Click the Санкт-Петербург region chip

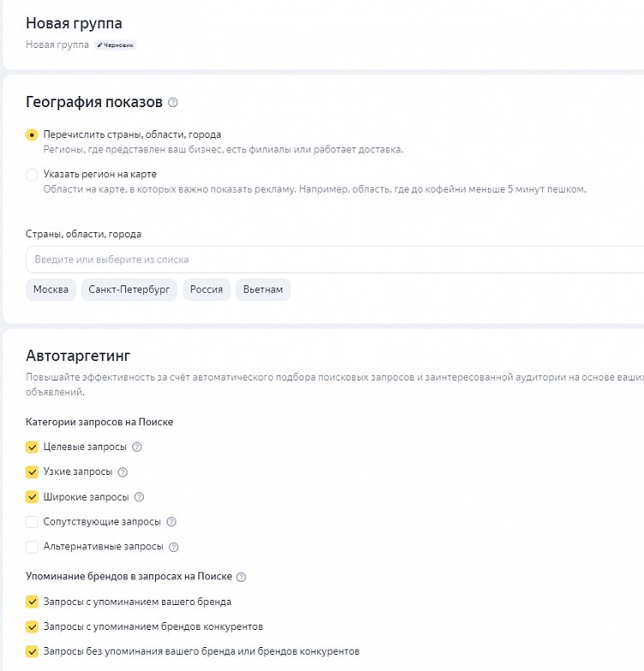129,290
